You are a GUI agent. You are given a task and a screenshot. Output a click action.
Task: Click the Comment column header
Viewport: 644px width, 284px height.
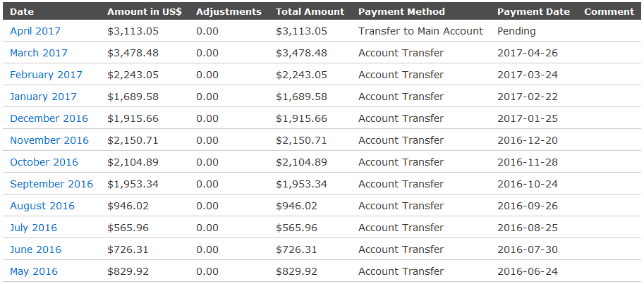pos(609,11)
